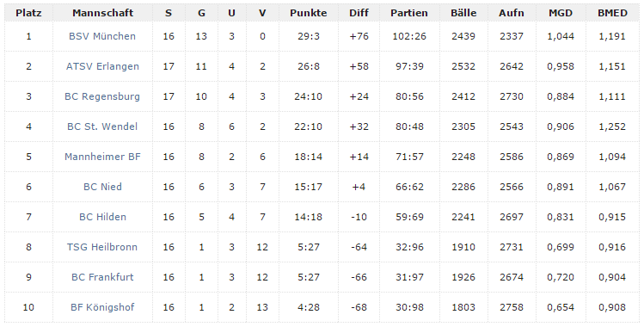Click the Aufn column header
The width and height of the screenshot is (644, 327).
click(x=512, y=13)
